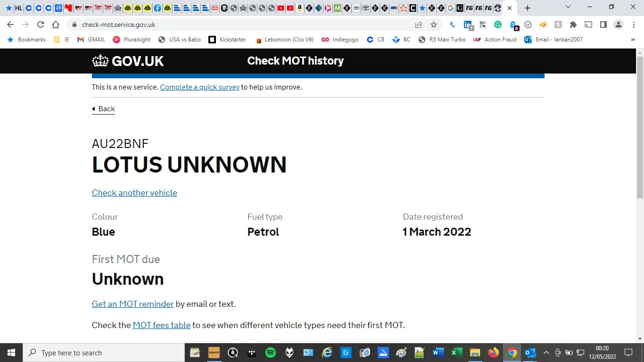This screenshot has width=644, height=362.
Task: Open the Action Fraud bookmark
Action: pyautogui.click(x=495, y=40)
